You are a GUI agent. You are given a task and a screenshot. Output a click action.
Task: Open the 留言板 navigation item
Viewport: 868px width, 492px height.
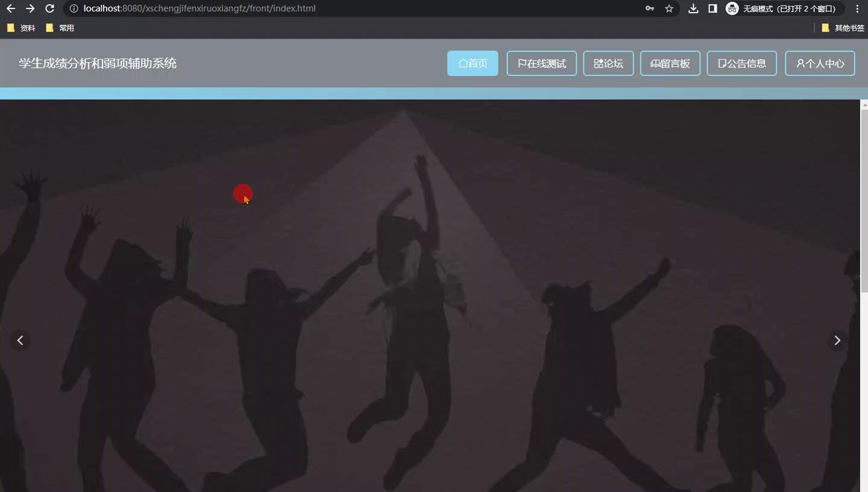click(670, 63)
